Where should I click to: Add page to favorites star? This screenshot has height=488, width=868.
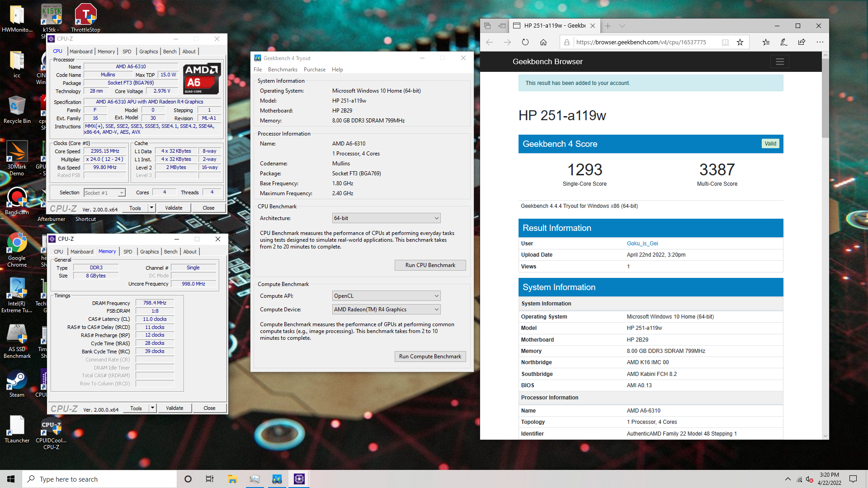740,42
